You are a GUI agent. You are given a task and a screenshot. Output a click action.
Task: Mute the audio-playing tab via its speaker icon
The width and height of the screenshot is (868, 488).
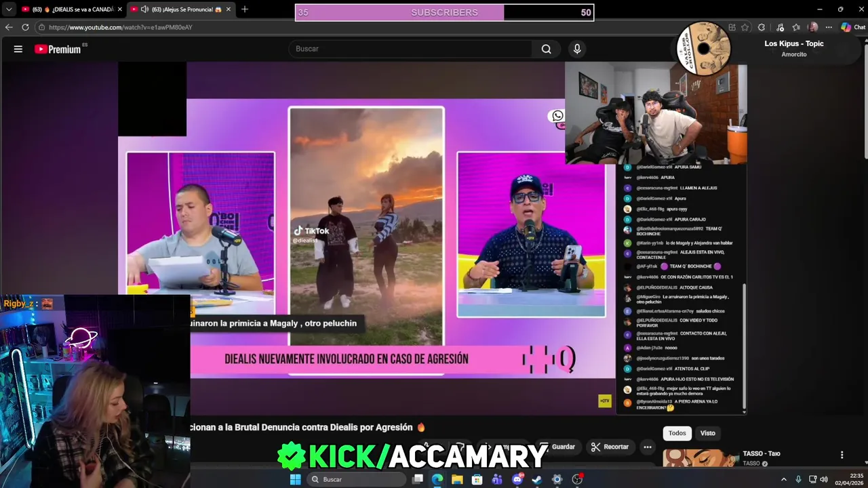click(144, 9)
